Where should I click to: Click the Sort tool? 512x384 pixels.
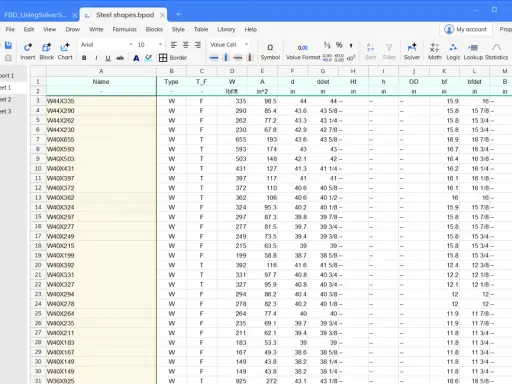370,52
